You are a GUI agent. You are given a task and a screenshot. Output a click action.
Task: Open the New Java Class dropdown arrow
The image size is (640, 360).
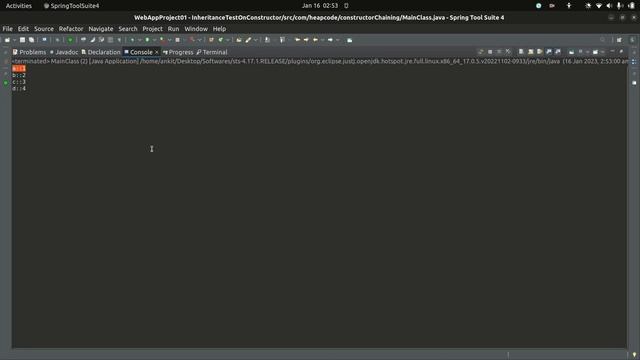click(x=228, y=40)
